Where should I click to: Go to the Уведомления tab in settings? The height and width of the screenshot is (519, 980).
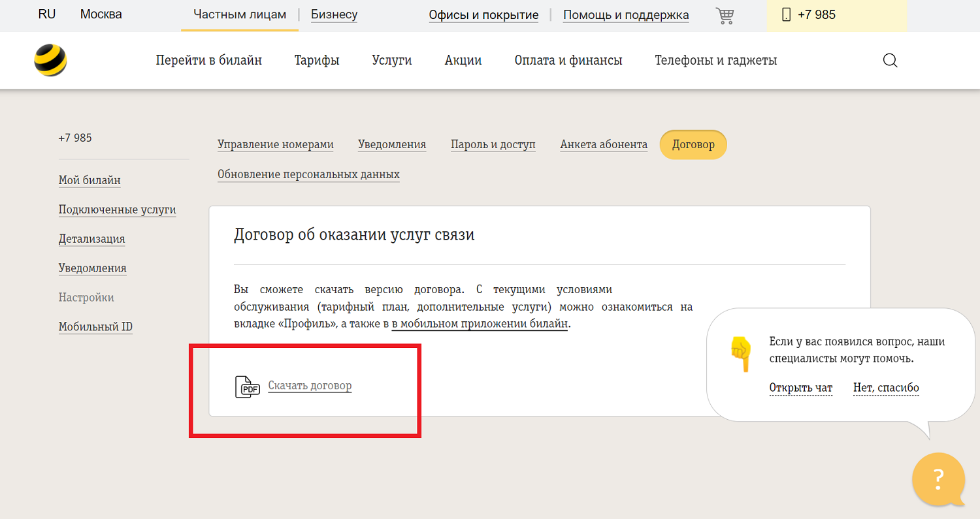pos(392,145)
